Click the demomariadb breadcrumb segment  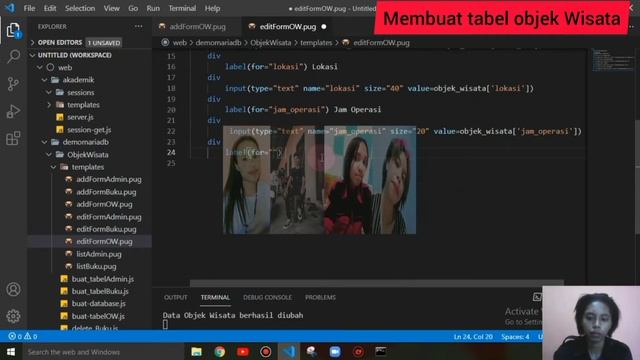218,42
